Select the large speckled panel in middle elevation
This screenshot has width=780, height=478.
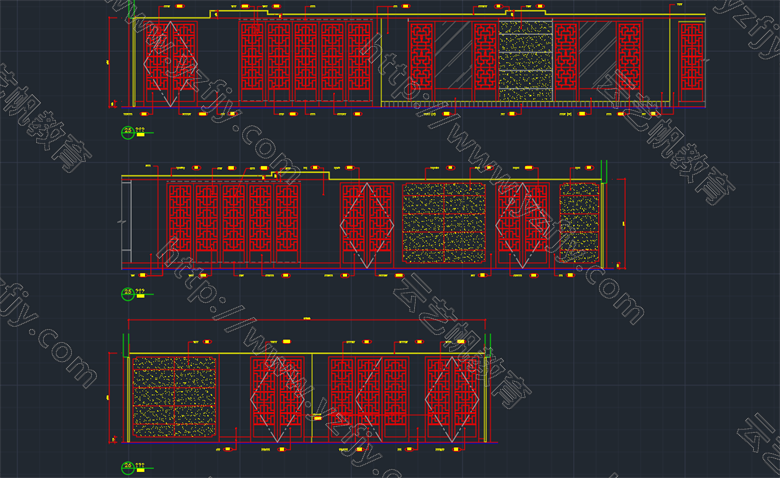pos(444,224)
